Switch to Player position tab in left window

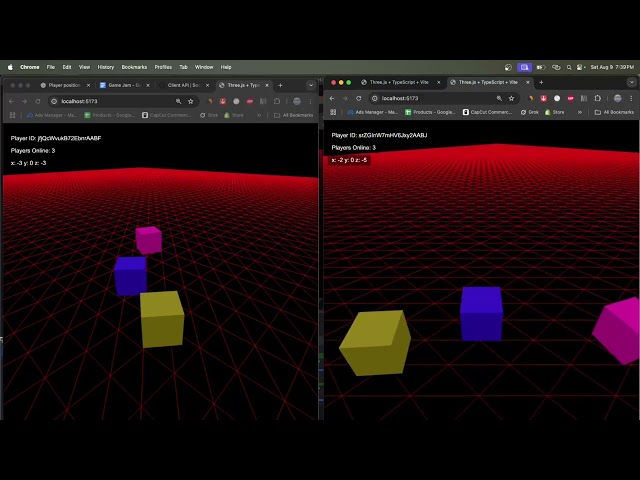click(x=64, y=85)
